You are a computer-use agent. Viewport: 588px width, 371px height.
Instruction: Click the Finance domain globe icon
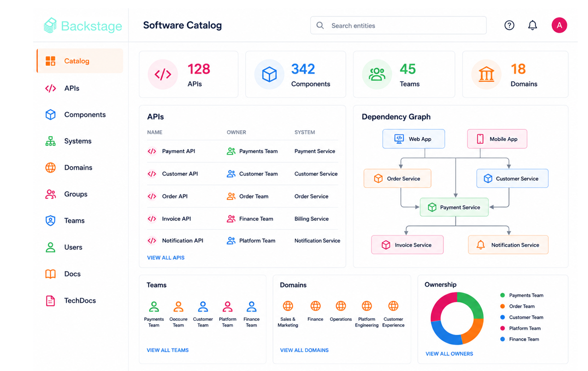315,306
